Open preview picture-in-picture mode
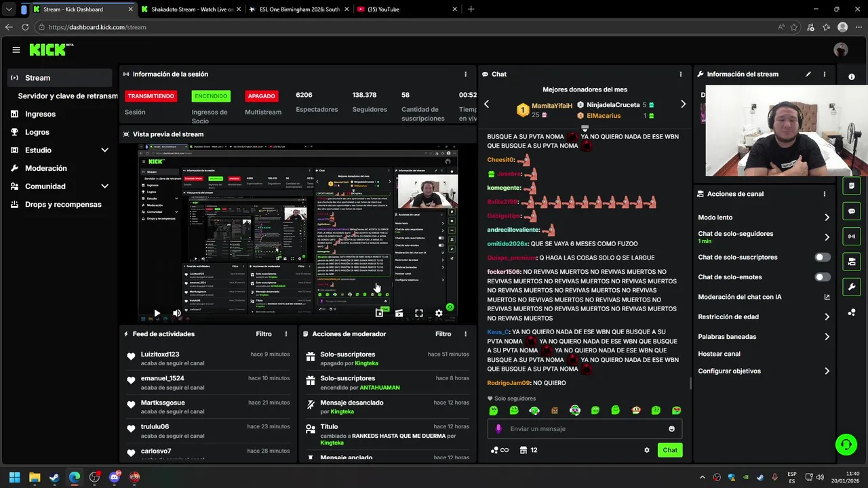 (x=379, y=313)
